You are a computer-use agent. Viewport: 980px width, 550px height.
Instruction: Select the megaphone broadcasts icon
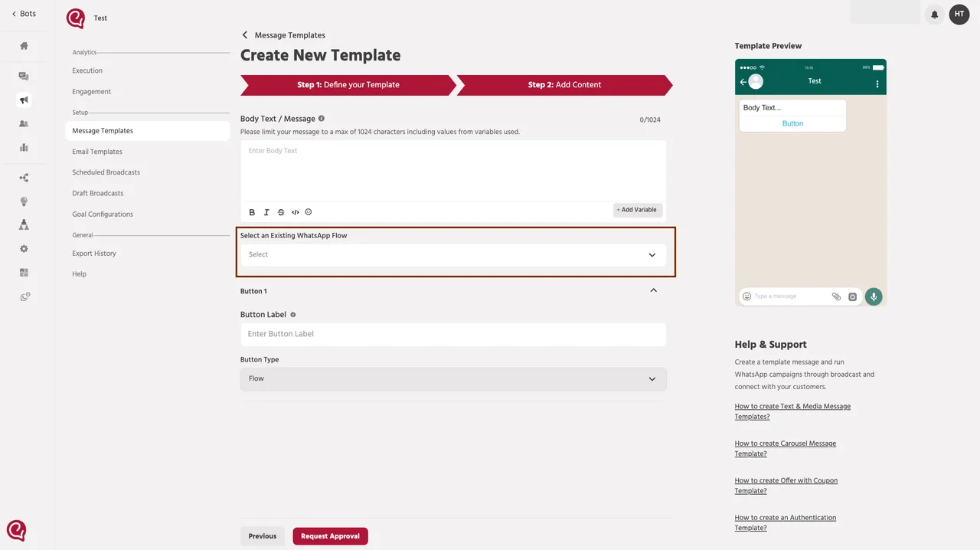click(x=24, y=100)
